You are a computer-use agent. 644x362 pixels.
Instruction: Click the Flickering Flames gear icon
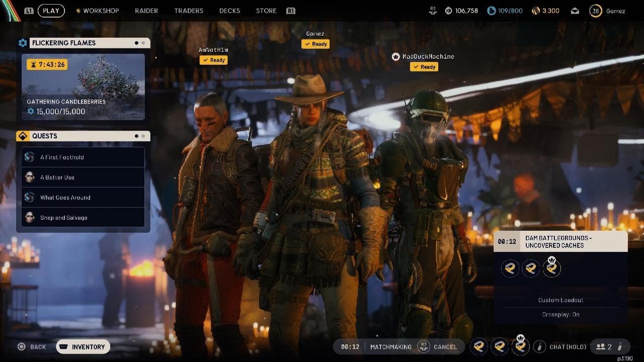[23, 43]
